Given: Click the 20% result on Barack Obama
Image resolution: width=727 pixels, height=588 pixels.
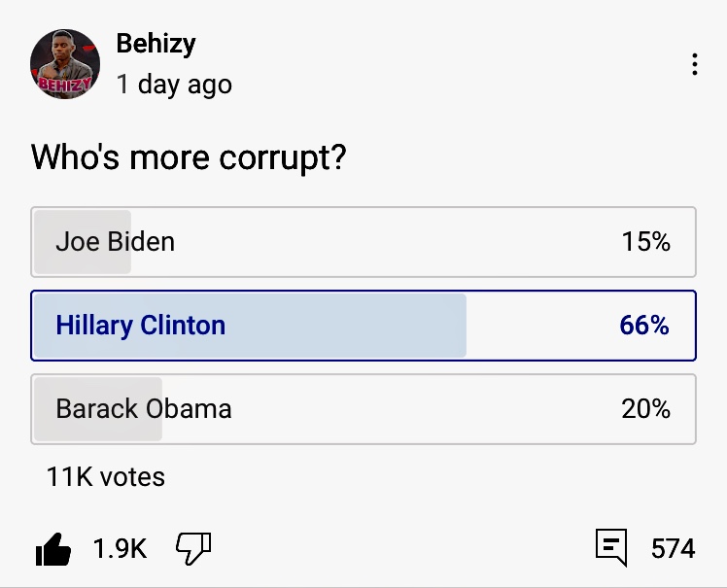Looking at the screenshot, I should click(x=645, y=409).
